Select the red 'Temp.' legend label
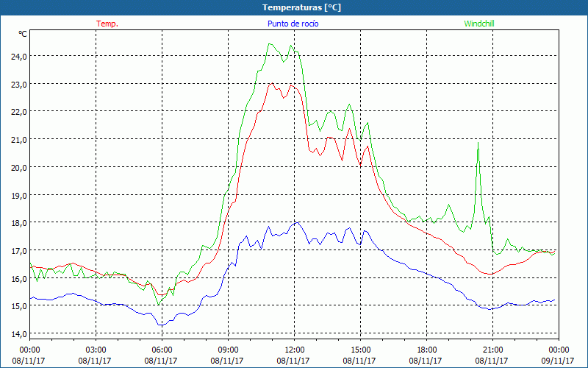Viewport: 588px width, 368px height. point(107,24)
